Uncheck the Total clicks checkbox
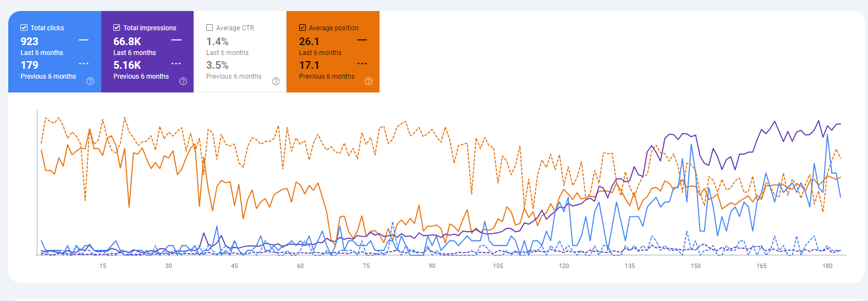The height and width of the screenshot is (301, 868). click(x=24, y=28)
